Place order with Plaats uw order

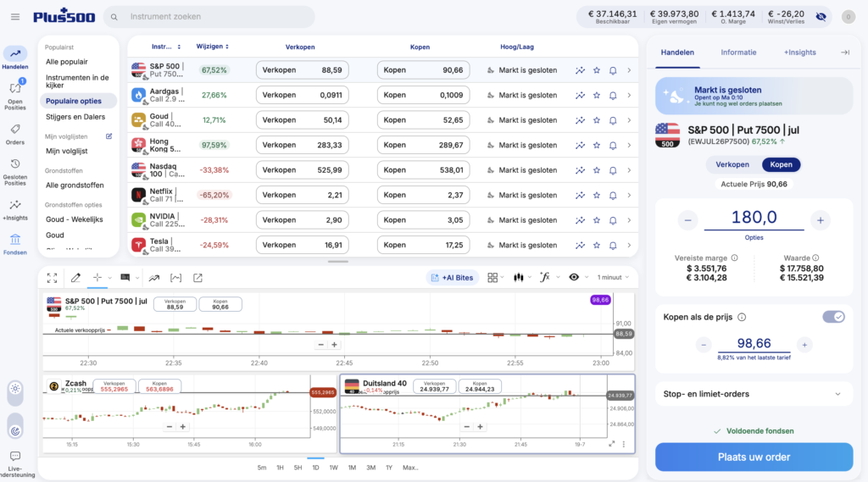(754, 457)
